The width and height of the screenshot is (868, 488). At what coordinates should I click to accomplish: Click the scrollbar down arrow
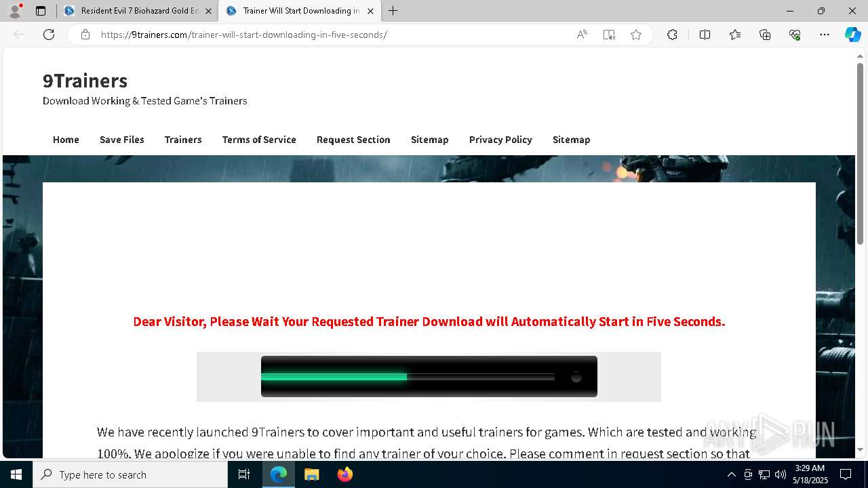coord(860,449)
